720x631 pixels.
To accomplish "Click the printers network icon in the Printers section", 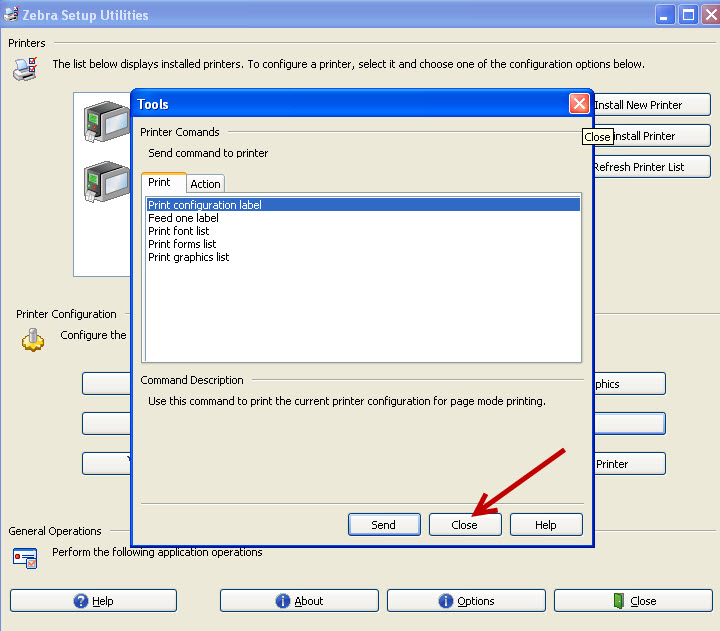I will tap(25, 69).
